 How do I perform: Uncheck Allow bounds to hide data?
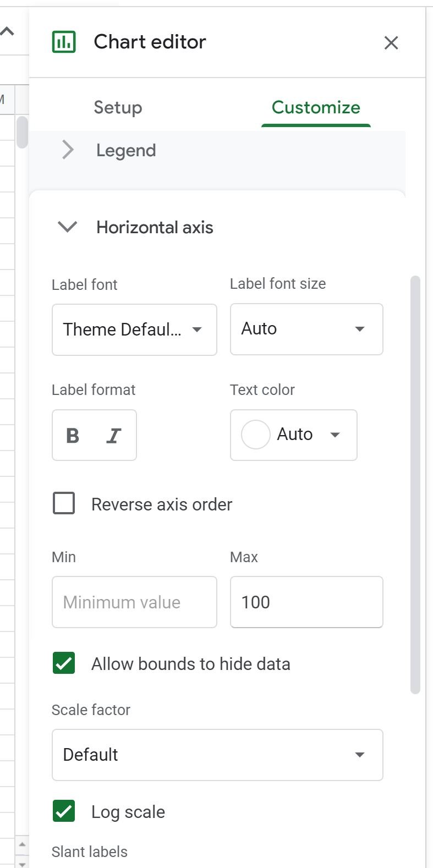point(64,663)
